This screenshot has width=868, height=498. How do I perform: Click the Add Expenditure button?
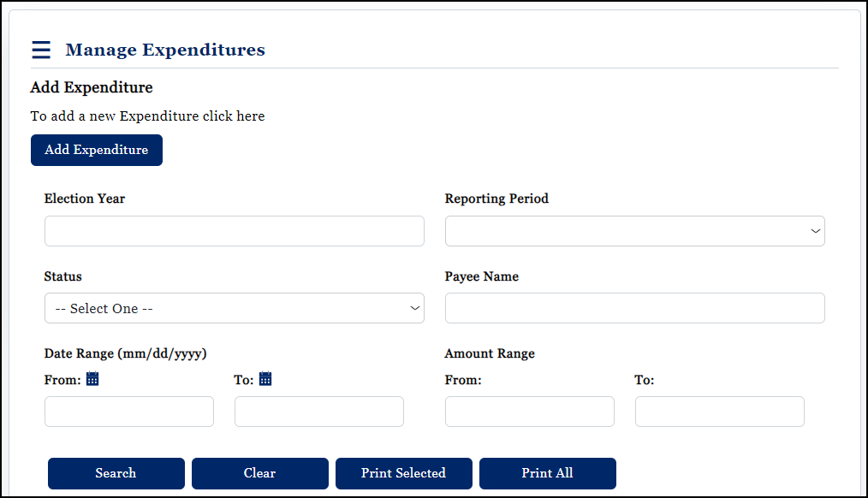click(96, 150)
